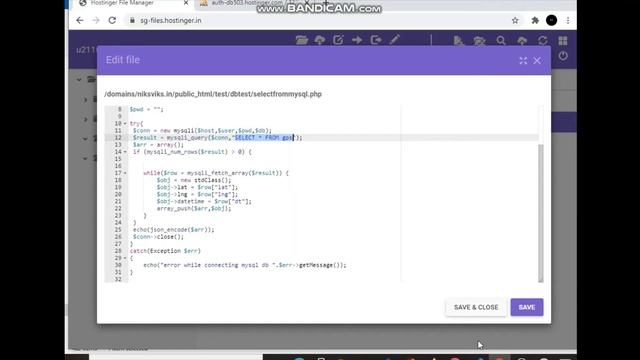Click the $conn->close() line

tap(158, 237)
